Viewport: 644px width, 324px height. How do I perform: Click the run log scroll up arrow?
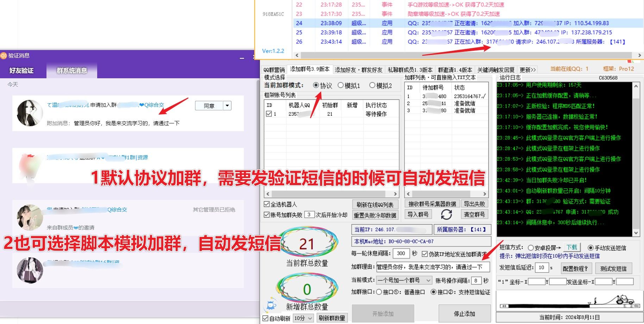pyautogui.click(x=636, y=86)
